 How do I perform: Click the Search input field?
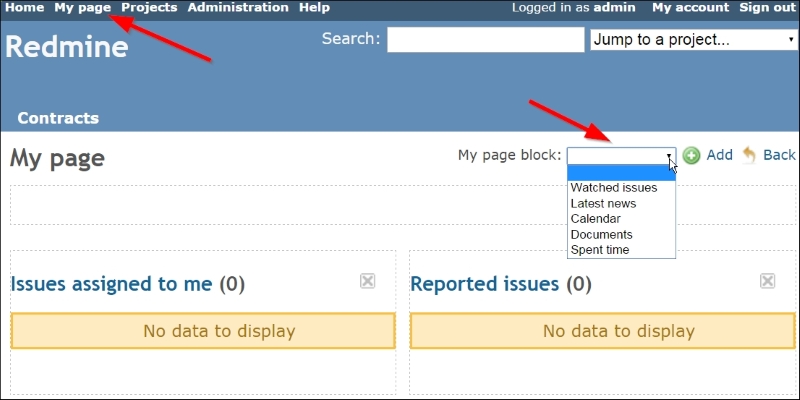click(485, 40)
